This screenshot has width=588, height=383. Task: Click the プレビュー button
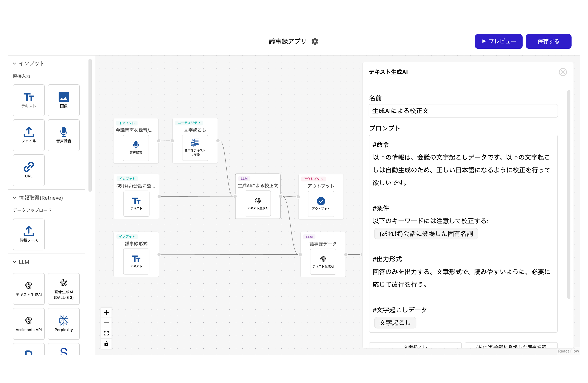click(x=498, y=41)
